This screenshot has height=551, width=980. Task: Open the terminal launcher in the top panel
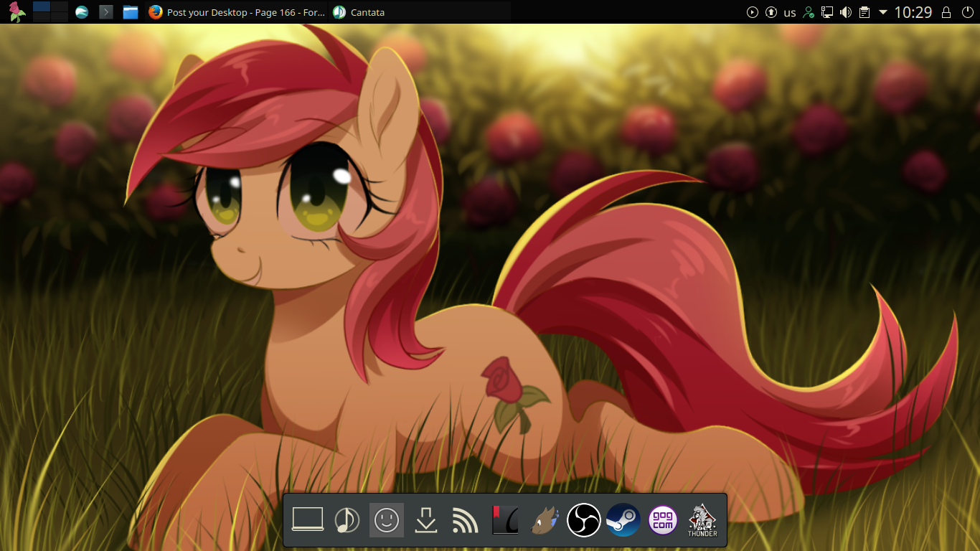106,12
